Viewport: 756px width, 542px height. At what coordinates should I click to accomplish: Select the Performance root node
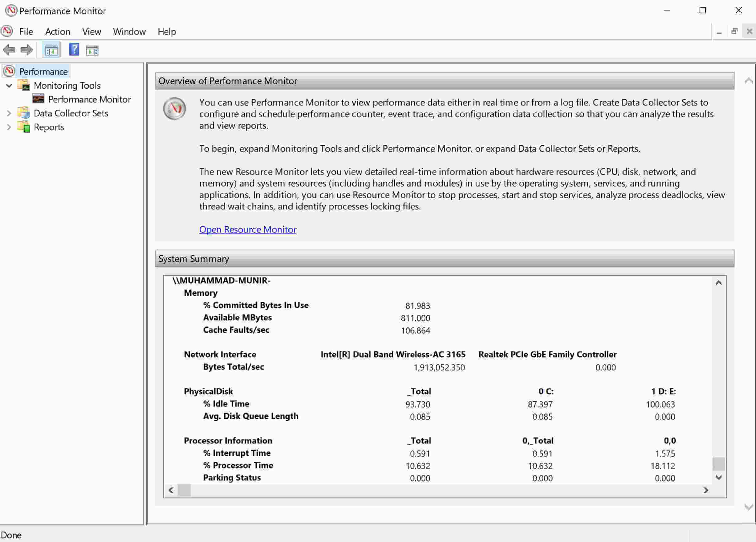point(43,71)
